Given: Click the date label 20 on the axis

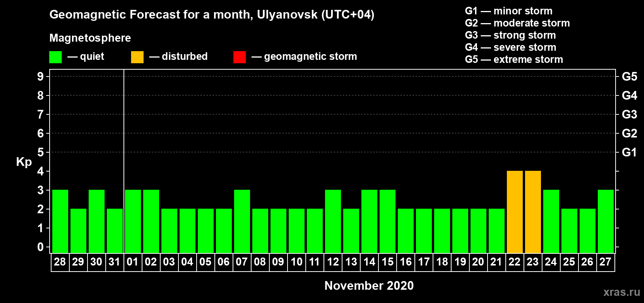Looking at the screenshot, I should (478, 262).
